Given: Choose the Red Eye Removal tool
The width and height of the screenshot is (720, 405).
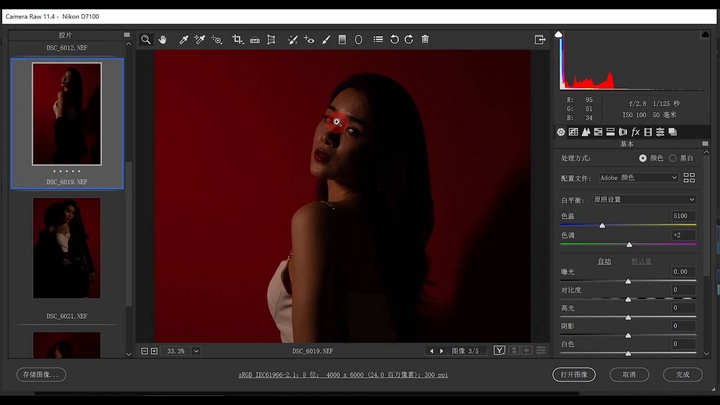Looking at the screenshot, I should 309,39.
